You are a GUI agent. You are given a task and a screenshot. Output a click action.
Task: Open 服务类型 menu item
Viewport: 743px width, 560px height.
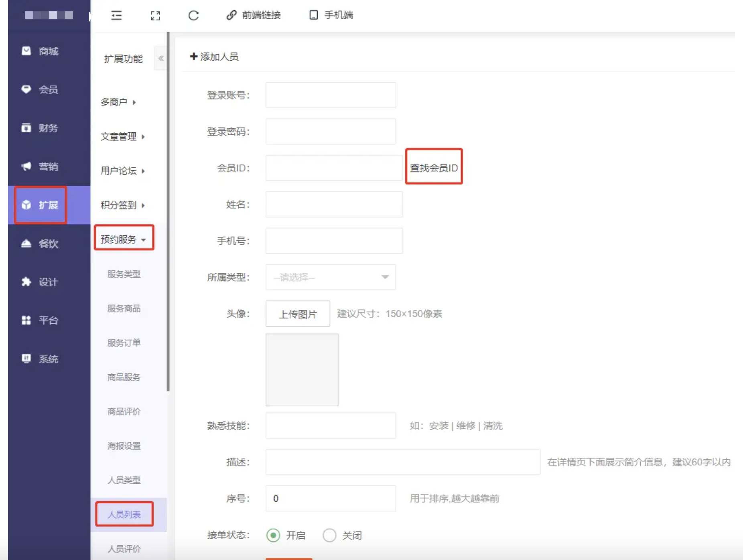(x=124, y=274)
